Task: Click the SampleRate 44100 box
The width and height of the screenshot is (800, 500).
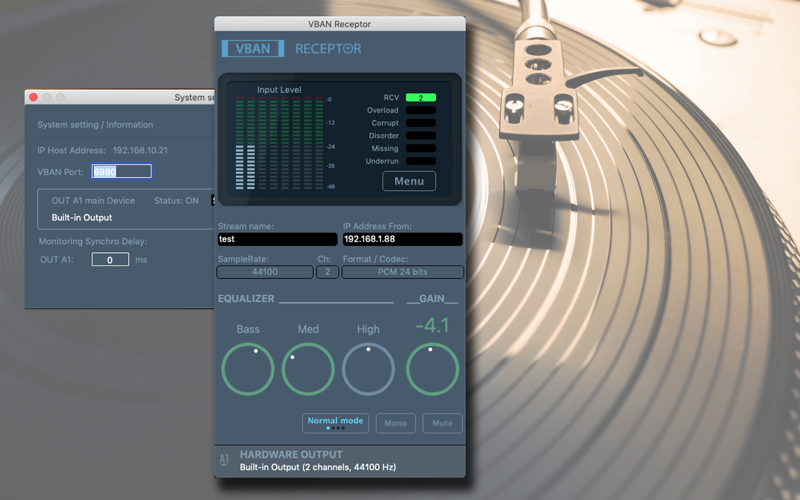Action: (265, 272)
